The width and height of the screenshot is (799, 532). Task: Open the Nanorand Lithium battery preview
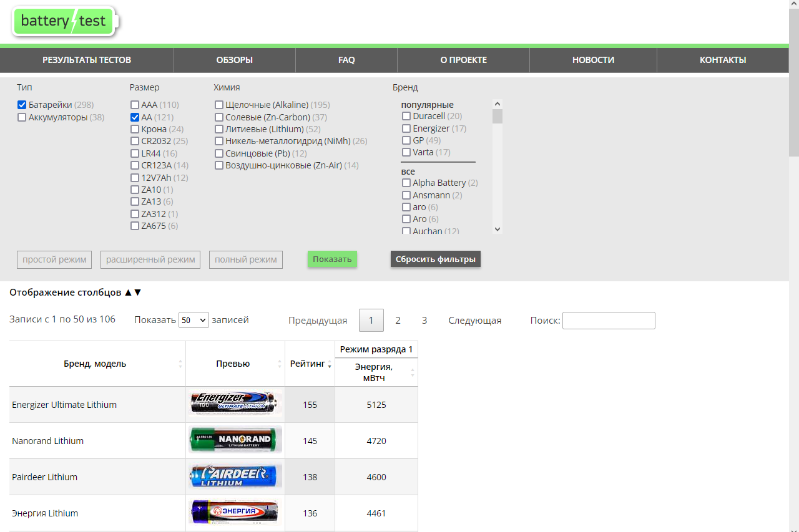pyautogui.click(x=235, y=440)
